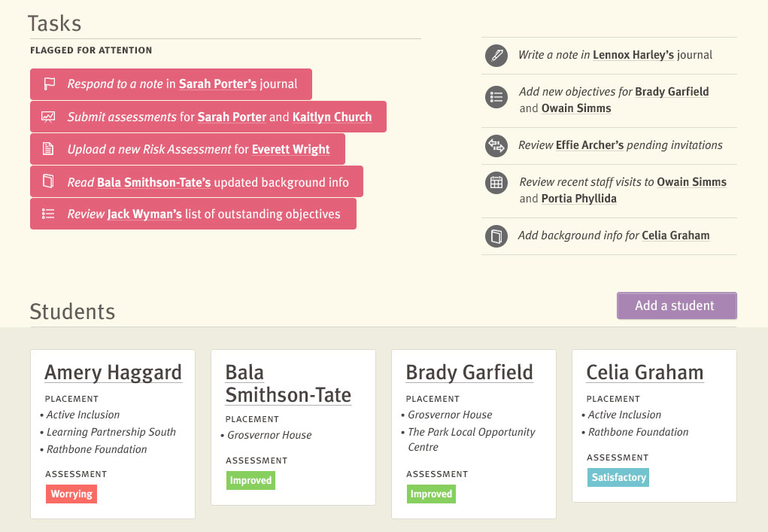Click the chart icon beside Submit assessments
768x532 pixels.
pos(48,117)
